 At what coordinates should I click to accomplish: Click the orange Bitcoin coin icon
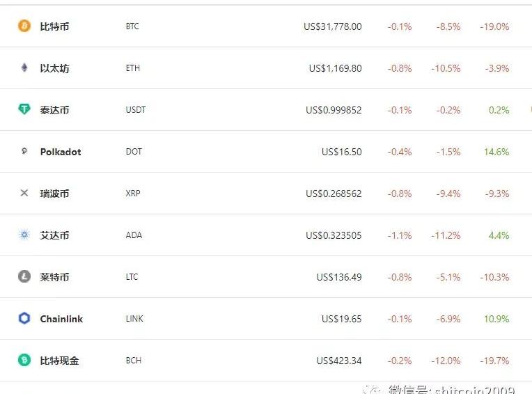pos(24,26)
